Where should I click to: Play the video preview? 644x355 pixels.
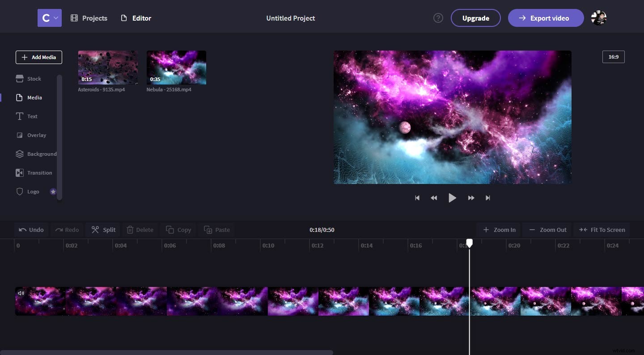click(452, 197)
